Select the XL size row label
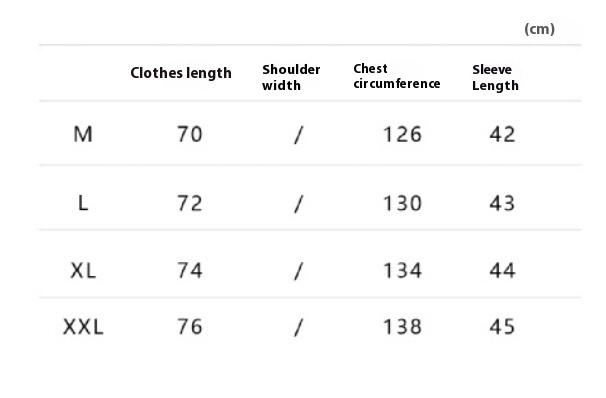 click(83, 270)
